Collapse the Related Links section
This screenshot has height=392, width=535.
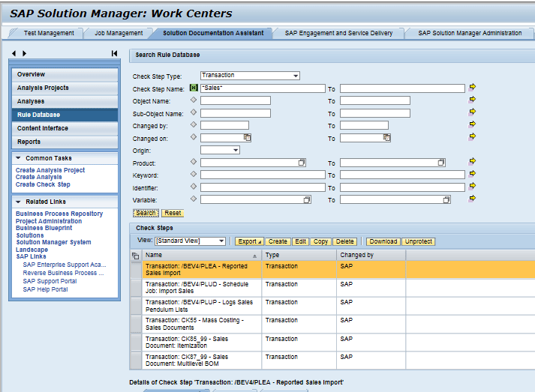coord(19,202)
